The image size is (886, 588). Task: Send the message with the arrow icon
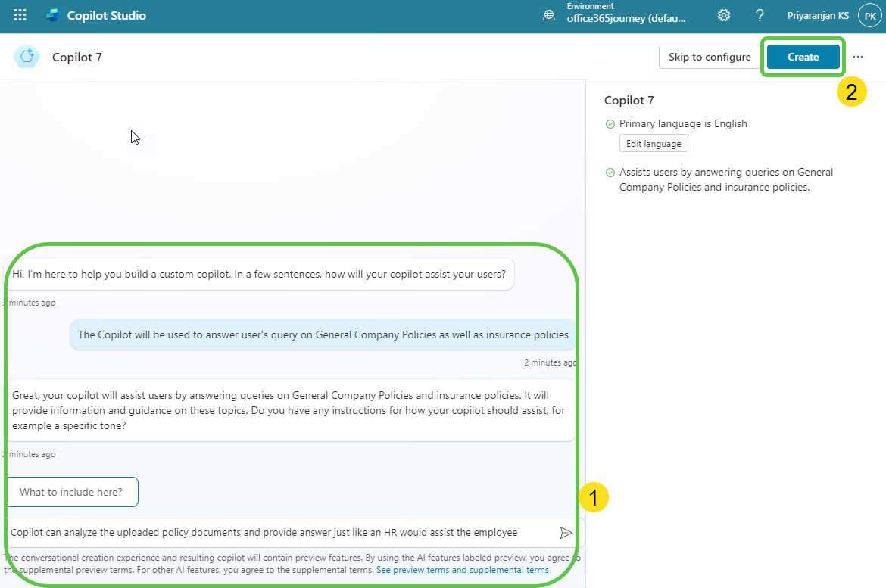566,533
